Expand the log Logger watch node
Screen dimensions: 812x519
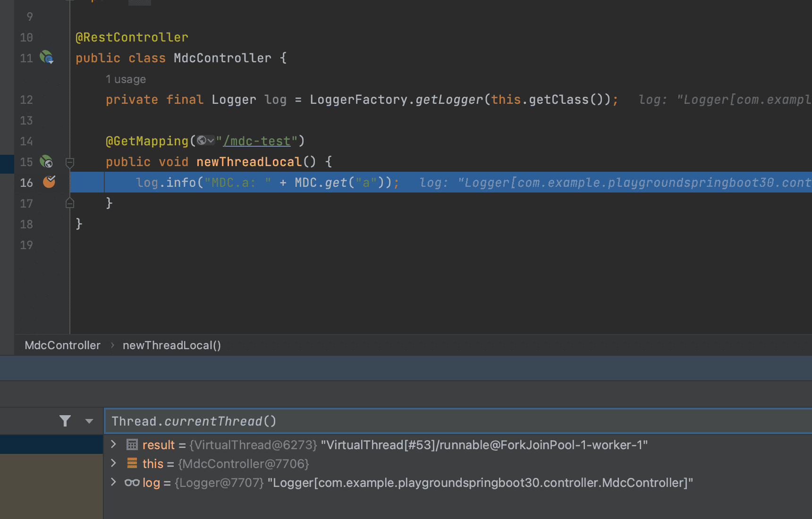click(113, 482)
